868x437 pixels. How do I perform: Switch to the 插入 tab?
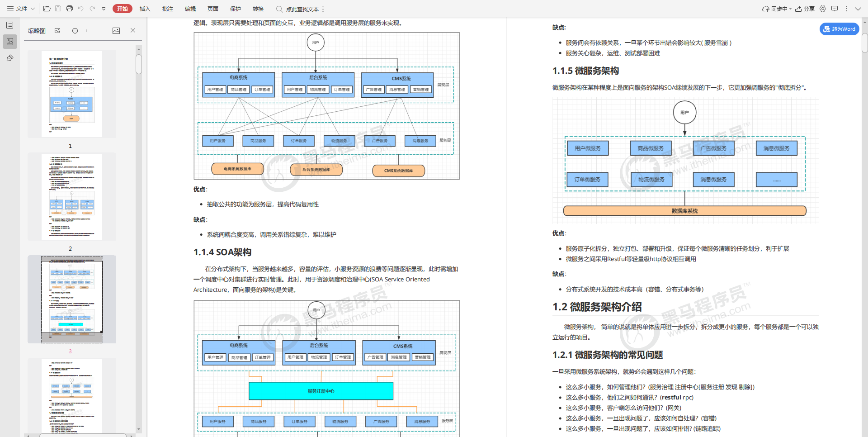145,9
